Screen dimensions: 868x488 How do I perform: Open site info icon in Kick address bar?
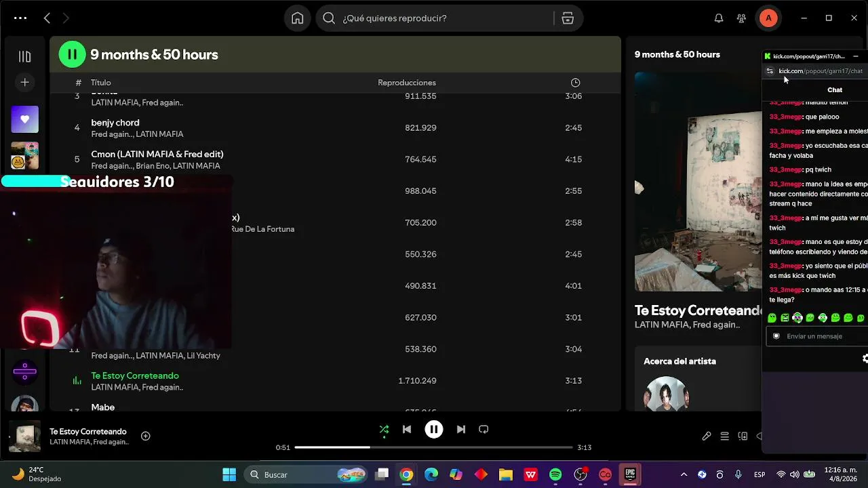(x=770, y=71)
